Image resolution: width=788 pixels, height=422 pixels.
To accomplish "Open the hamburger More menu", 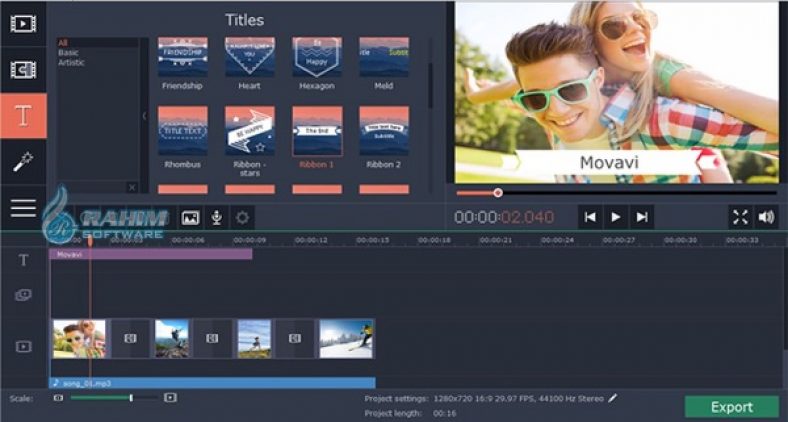I will (x=23, y=207).
